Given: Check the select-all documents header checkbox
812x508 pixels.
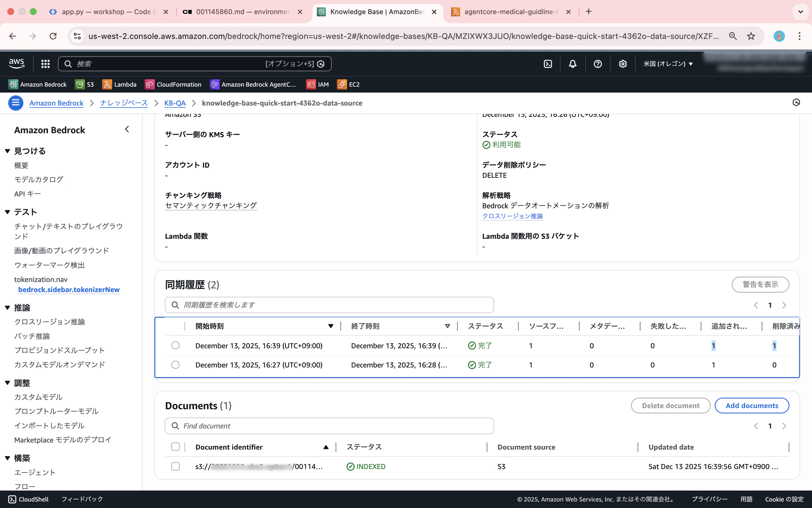Looking at the screenshot, I should point(175,446).
